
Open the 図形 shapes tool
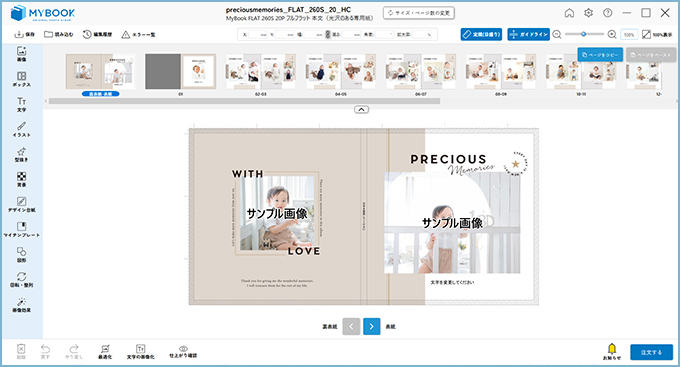[x=21, y=255]
